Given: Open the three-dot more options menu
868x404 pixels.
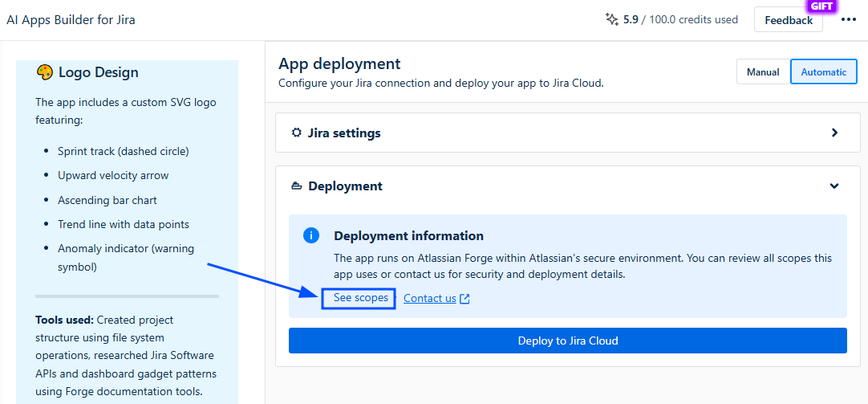Looking at the screenshot, I should coord(848,20).
